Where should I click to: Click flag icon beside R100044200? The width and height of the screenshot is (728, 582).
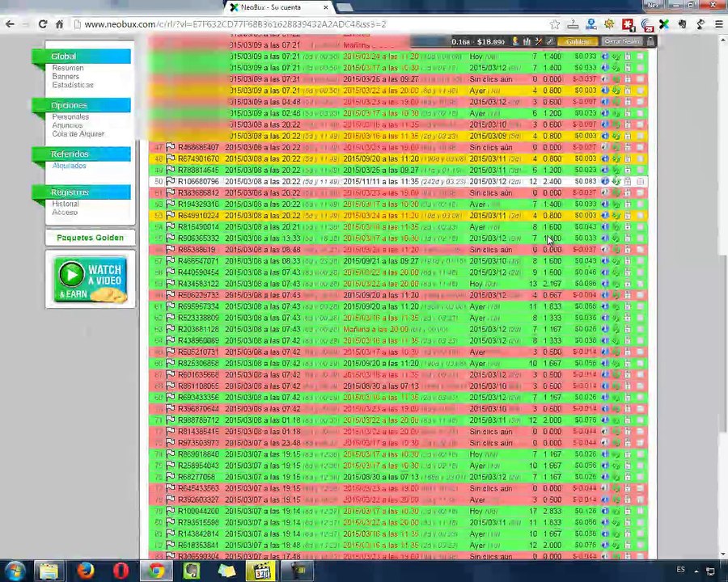[x=171, y=512]
